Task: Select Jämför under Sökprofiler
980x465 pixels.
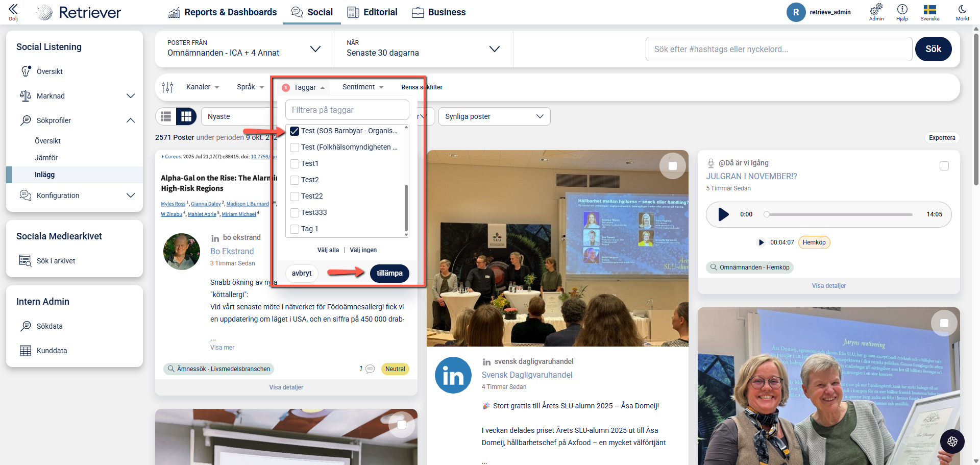Action: point(46,158)
